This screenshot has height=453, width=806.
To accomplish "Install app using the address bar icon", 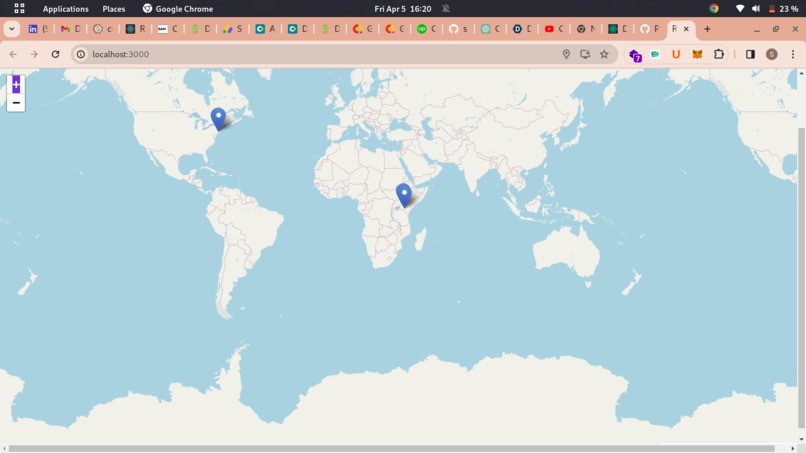I will pyautogui.click(x=585, y=54).
